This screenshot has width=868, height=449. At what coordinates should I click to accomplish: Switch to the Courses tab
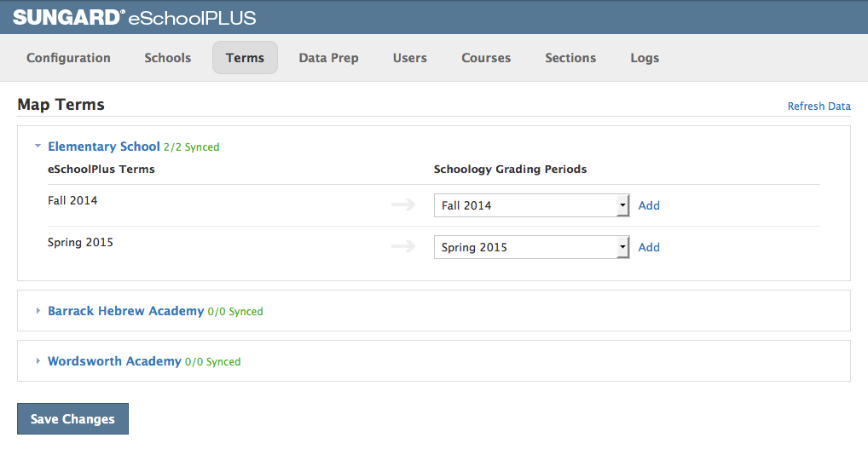tap(486, 58)
